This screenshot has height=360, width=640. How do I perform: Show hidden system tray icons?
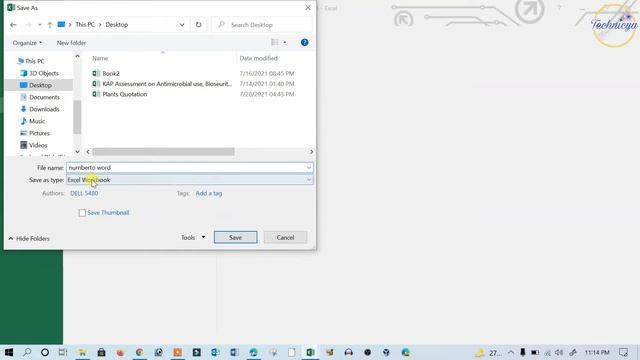(511, 352)
